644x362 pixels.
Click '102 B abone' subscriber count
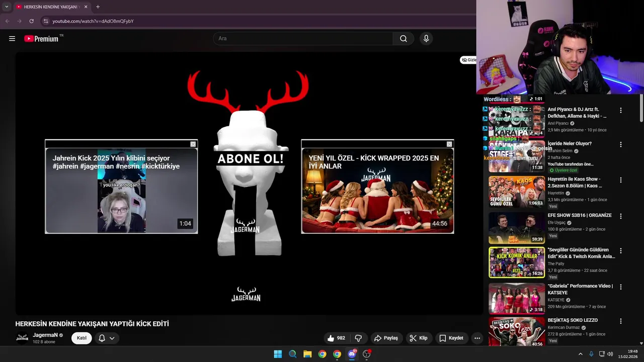click(44, 342)
